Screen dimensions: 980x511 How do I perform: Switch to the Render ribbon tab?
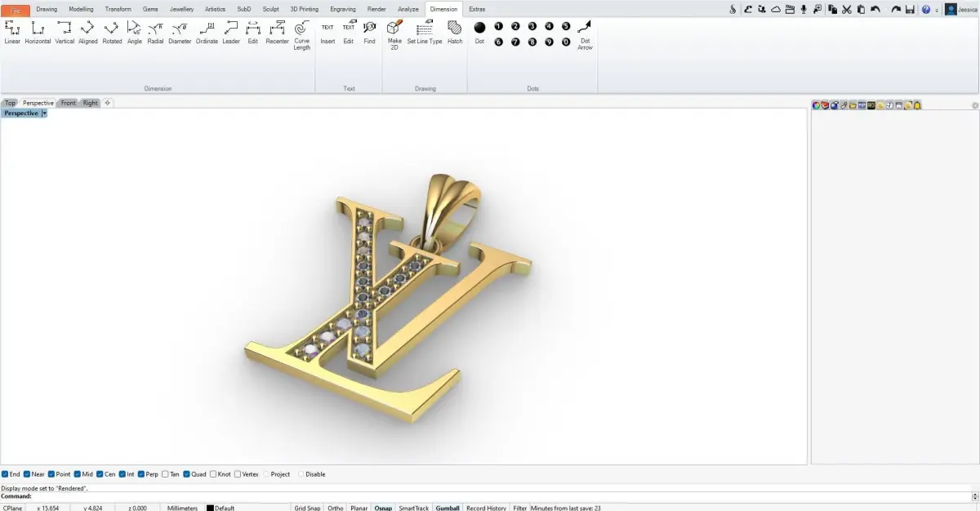pos(376,9)
